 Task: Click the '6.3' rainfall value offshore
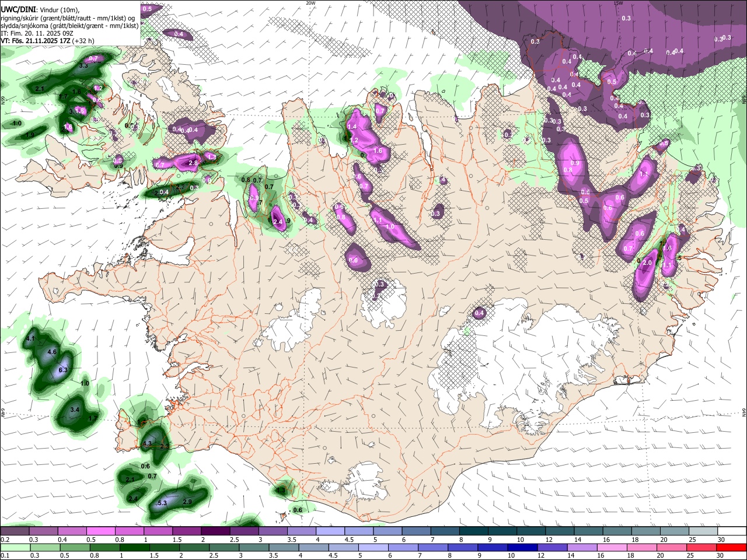tap(64, 370)
